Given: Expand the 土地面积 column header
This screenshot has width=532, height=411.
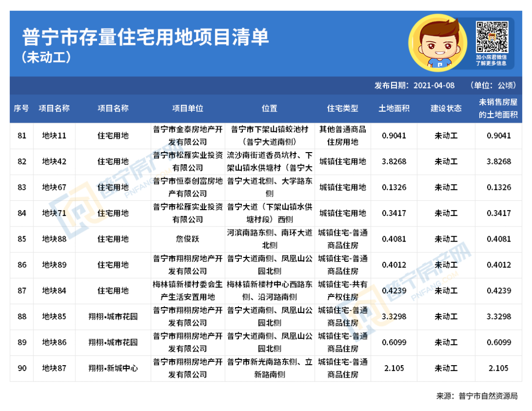Looking at the screenshot, I should point(394,108).
